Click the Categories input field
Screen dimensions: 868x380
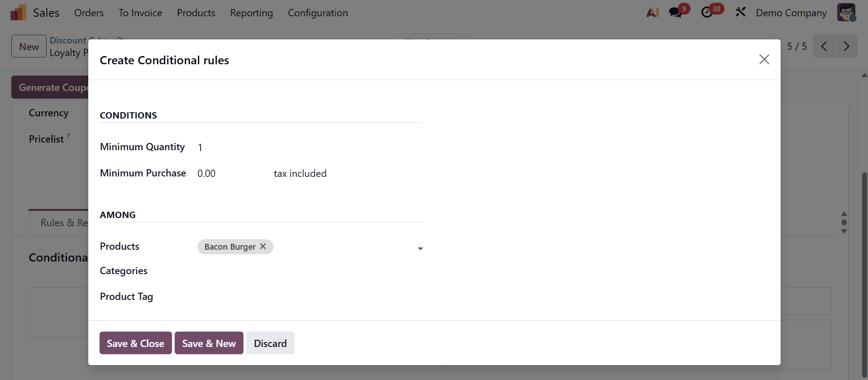(x=310, y=271)
